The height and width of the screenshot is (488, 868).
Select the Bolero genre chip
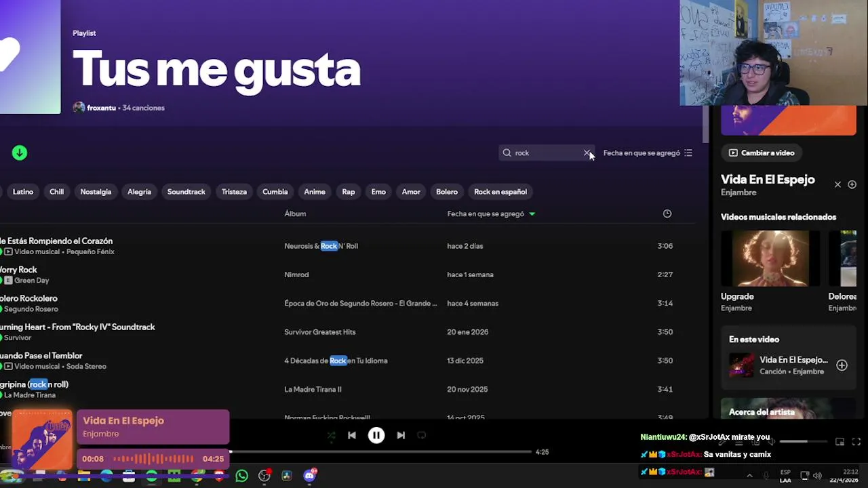click(447, 192)
